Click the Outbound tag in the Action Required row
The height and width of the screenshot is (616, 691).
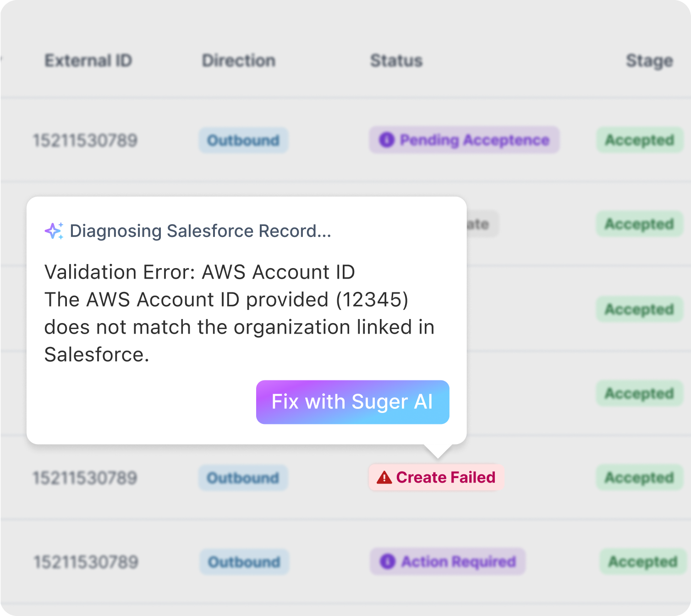244,562
